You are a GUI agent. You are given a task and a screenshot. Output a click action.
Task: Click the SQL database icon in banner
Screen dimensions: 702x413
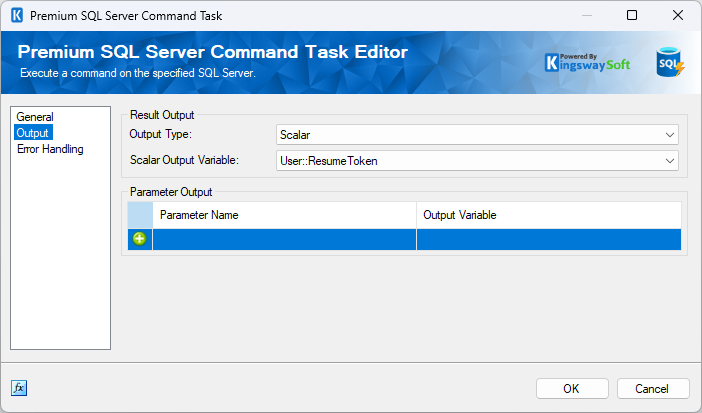click(x=670, y=63)
